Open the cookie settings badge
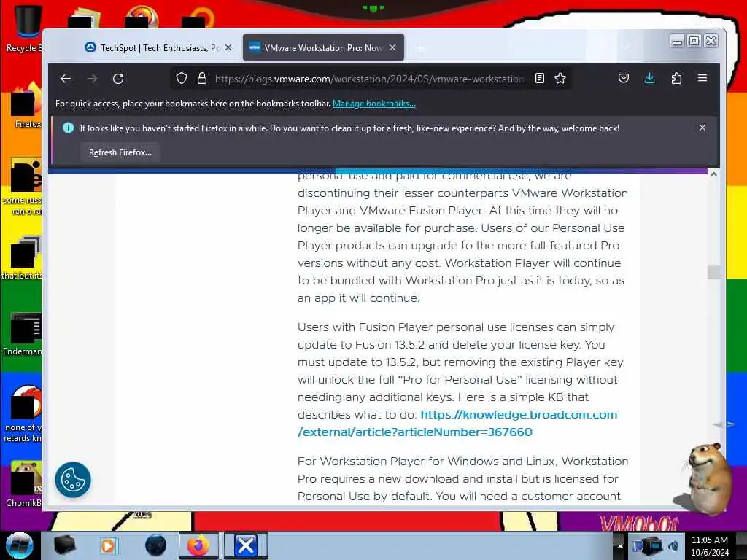The width and height of the screenshot is (747, 560). click(x=73, y=480)
